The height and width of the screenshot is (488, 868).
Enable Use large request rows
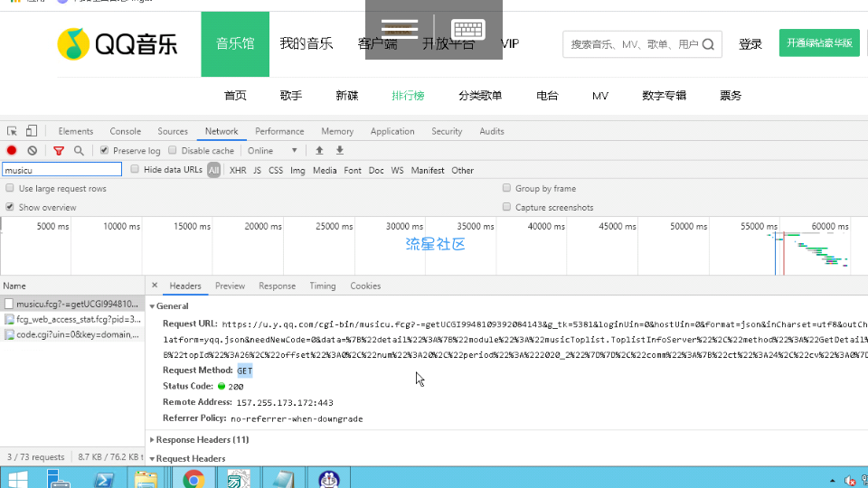(9, 188)
